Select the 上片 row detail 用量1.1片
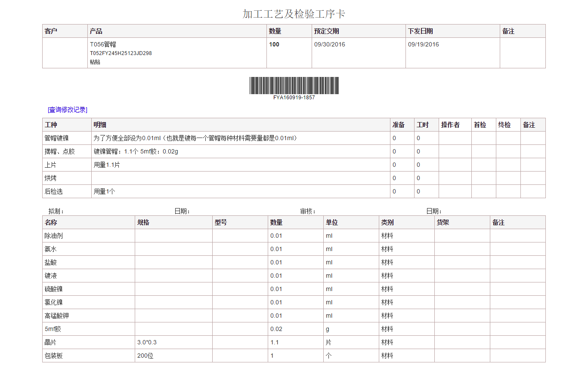Screen dimensions: 588x371 107,165
